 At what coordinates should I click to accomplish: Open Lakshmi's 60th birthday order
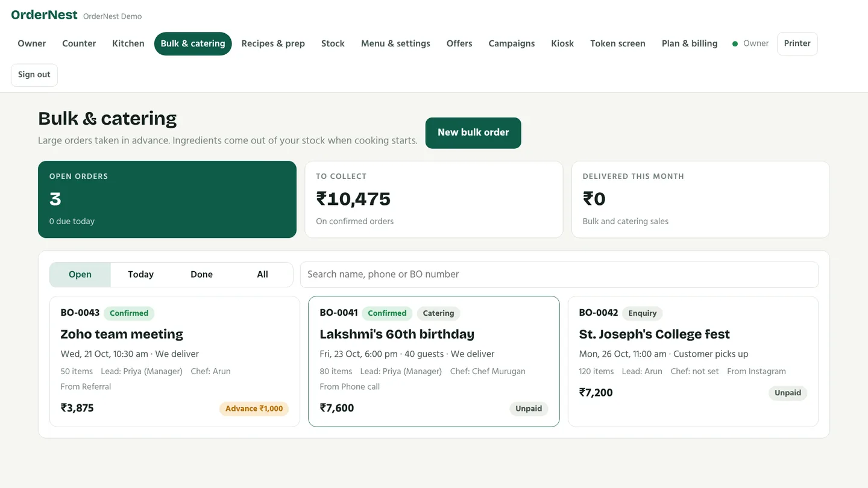[x=434, y=361]
